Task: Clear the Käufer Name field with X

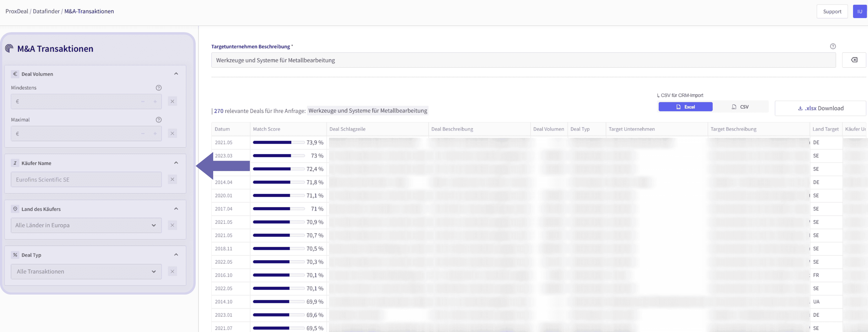Action: [x=172, y=179]
